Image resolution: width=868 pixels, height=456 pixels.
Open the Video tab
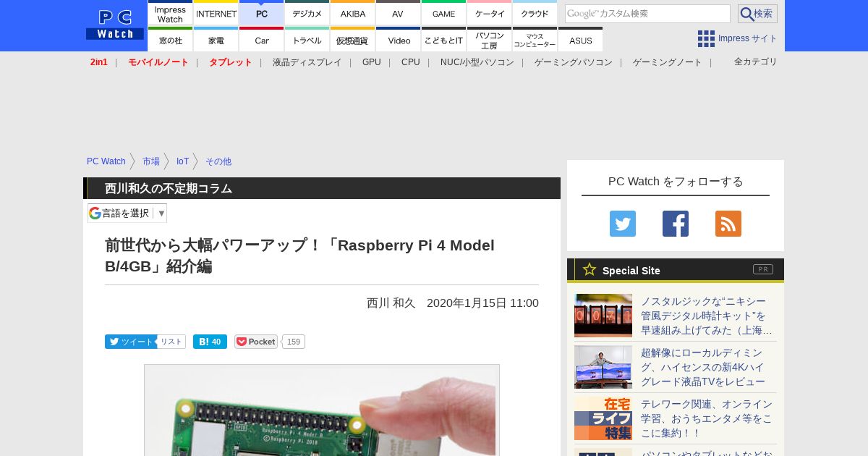399,39
